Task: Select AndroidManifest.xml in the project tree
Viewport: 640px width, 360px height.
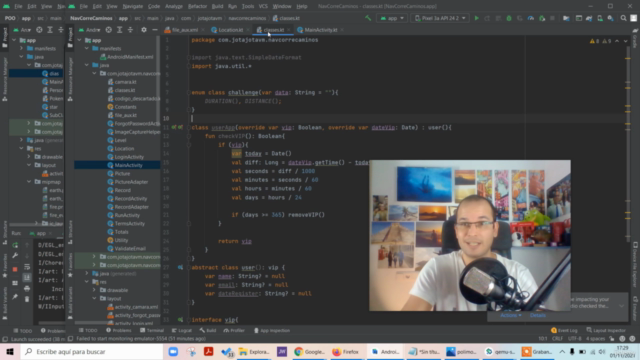Action: coord(127,57)
